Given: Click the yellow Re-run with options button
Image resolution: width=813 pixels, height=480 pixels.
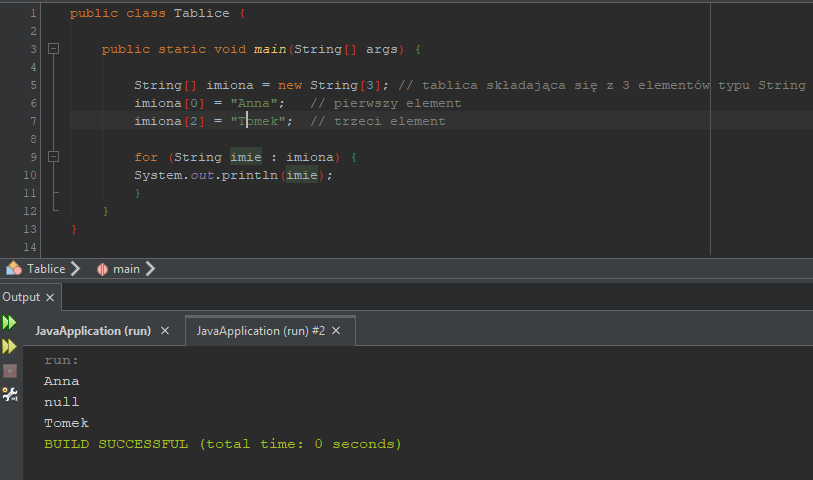Looking at the screenshot, I should 9,346.
